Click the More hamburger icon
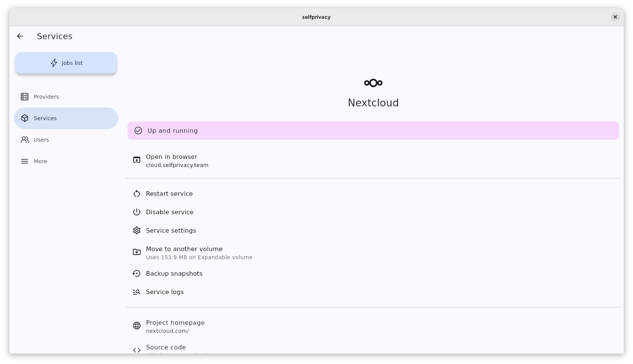The width and height of the screenshot is (633, 364). point(25,161)
